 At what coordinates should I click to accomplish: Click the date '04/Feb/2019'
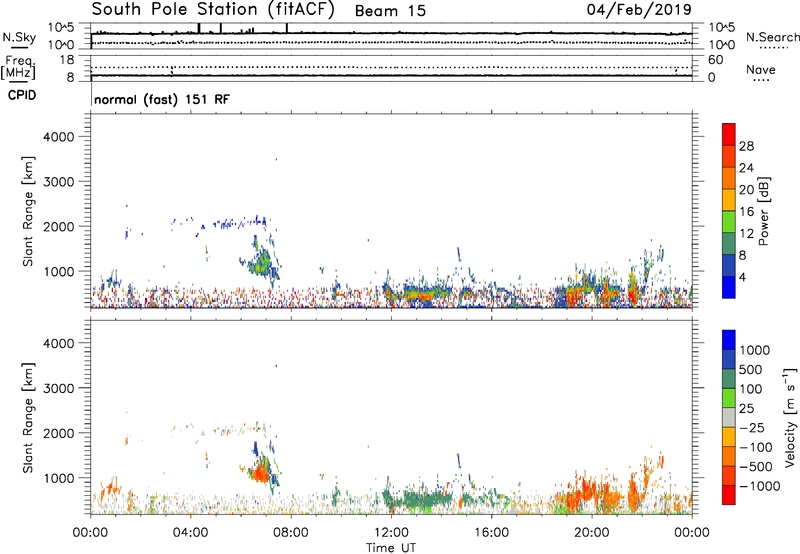click(639, 9)
